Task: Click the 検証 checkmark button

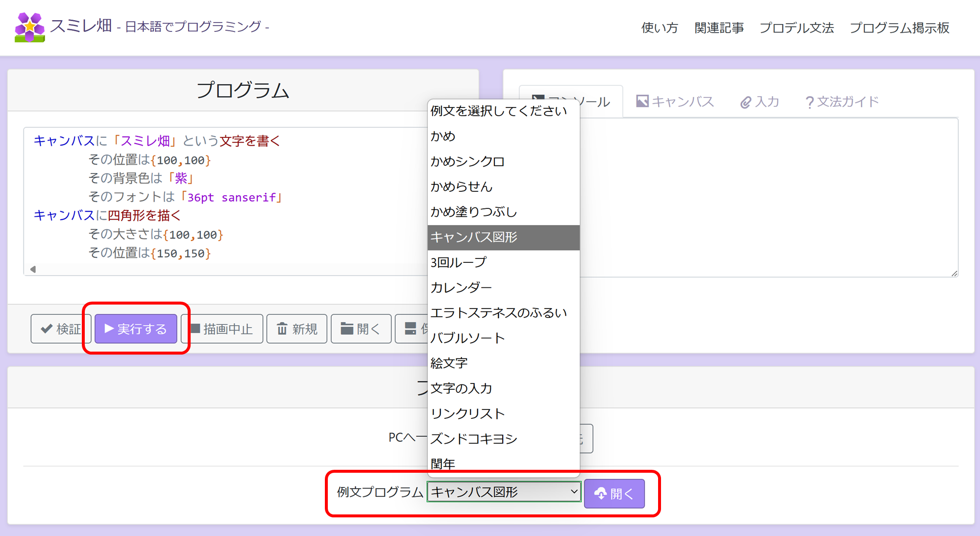Action: coord(60,329)
